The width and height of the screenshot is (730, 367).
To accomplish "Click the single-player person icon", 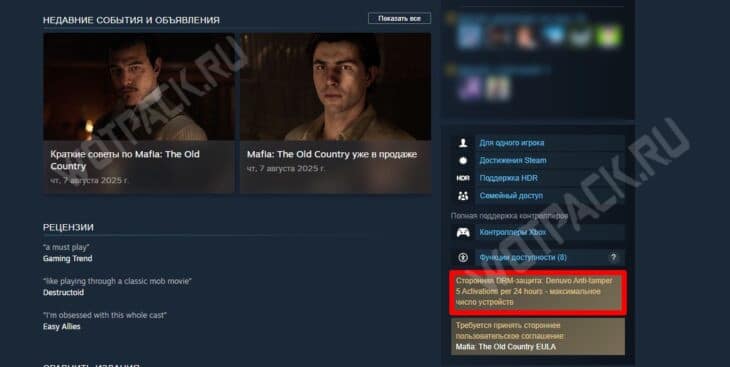I will 463,143.
